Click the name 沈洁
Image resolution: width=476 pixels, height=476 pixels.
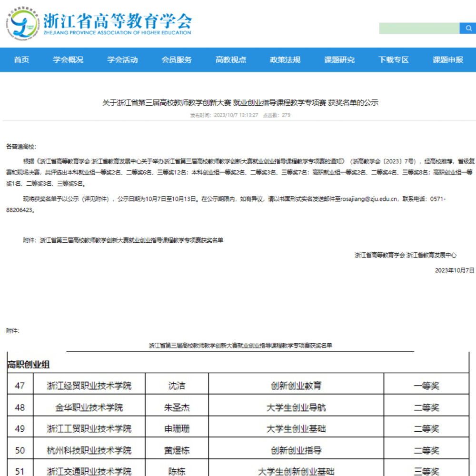pyautogui.click(x=177, y=386)
